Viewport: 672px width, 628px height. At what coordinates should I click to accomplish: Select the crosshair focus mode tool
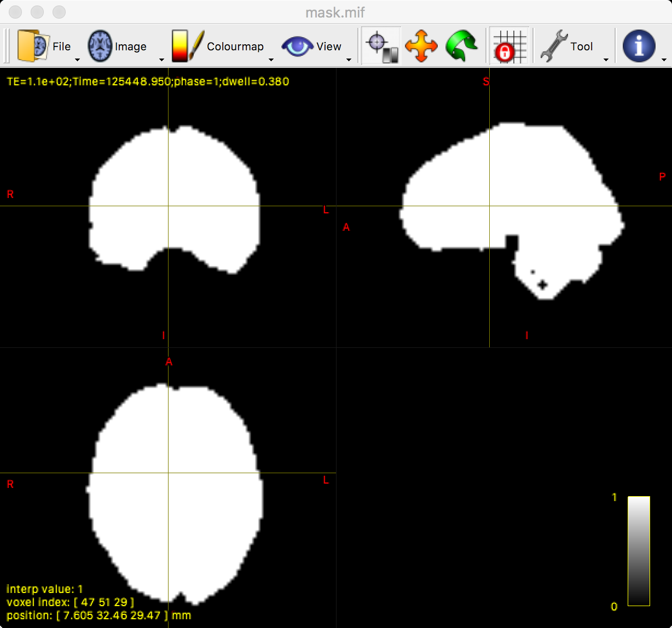point(381,46)
